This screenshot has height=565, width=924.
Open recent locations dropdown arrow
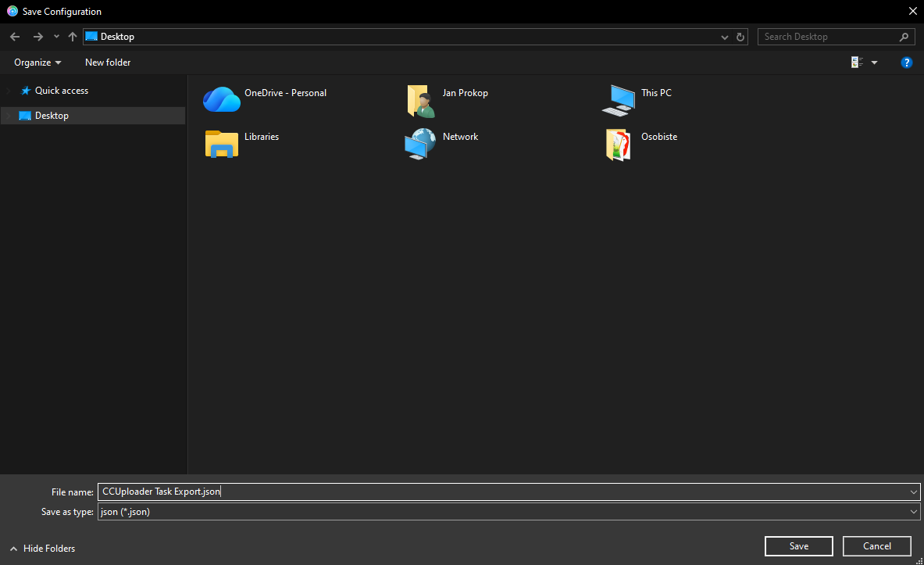click(x=56, y=37)
